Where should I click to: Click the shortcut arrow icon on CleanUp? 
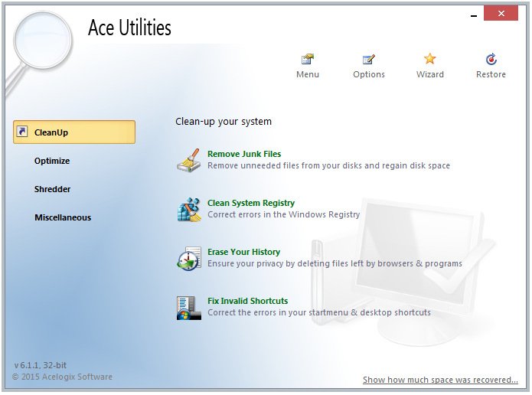tap(22, 132)
